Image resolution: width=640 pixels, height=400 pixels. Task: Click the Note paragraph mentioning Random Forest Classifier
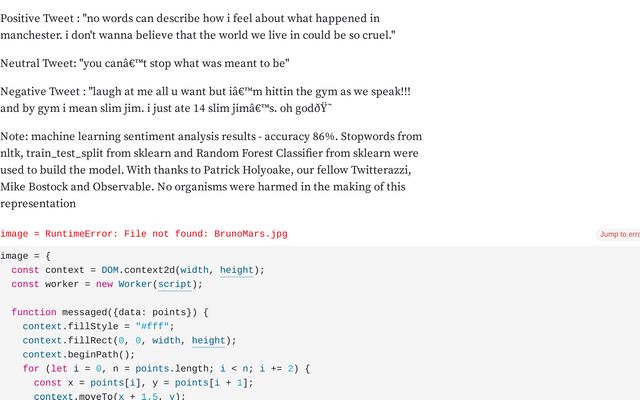pos(211,170)
